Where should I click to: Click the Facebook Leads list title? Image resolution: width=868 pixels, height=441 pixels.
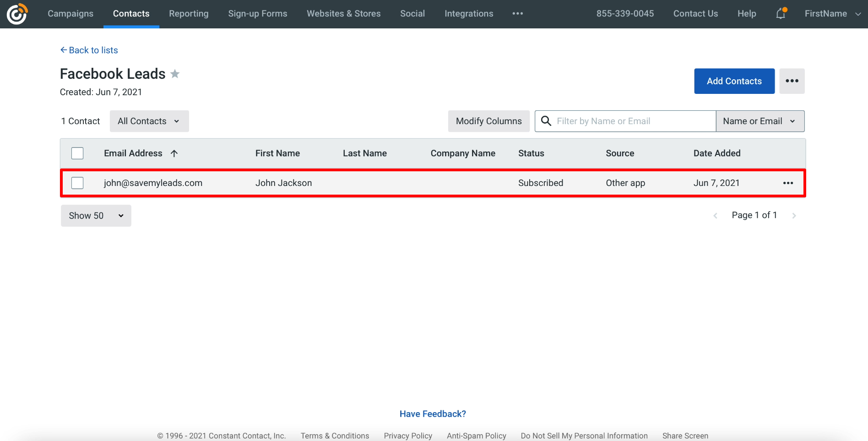point(113,74)
